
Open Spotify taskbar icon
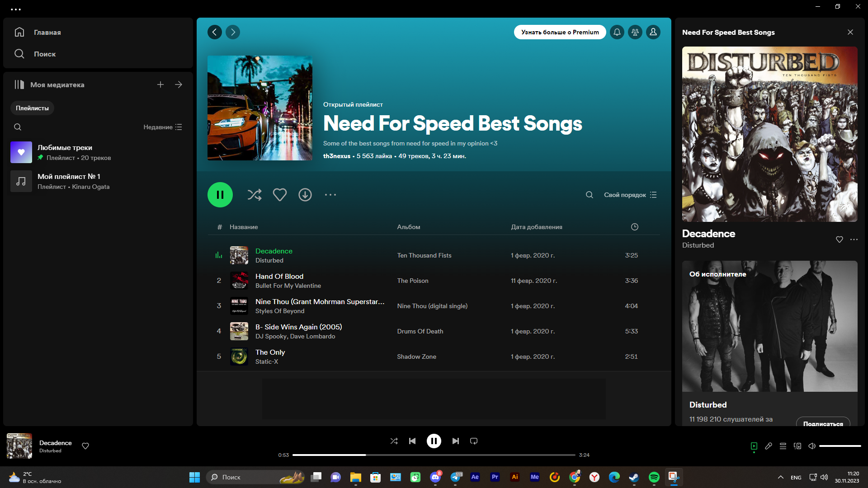654,477
